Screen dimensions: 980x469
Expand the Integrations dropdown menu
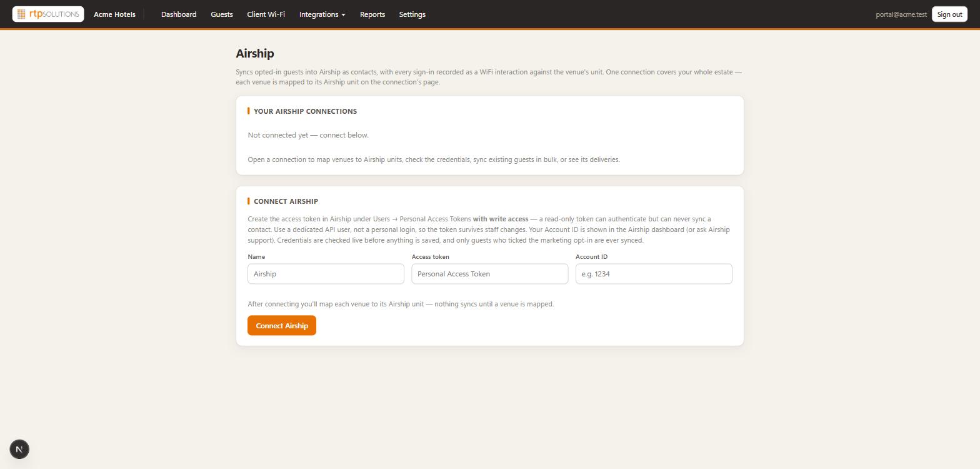coord(322,14)
